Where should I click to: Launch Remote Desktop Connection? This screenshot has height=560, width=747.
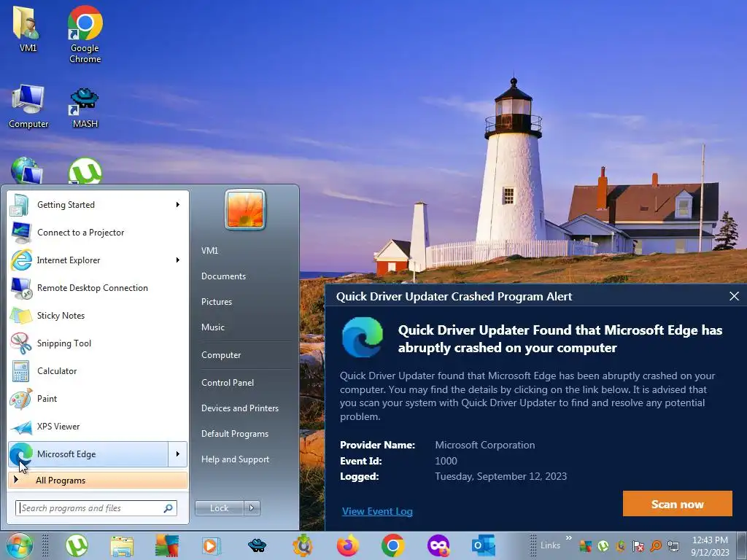coord(98,287)
